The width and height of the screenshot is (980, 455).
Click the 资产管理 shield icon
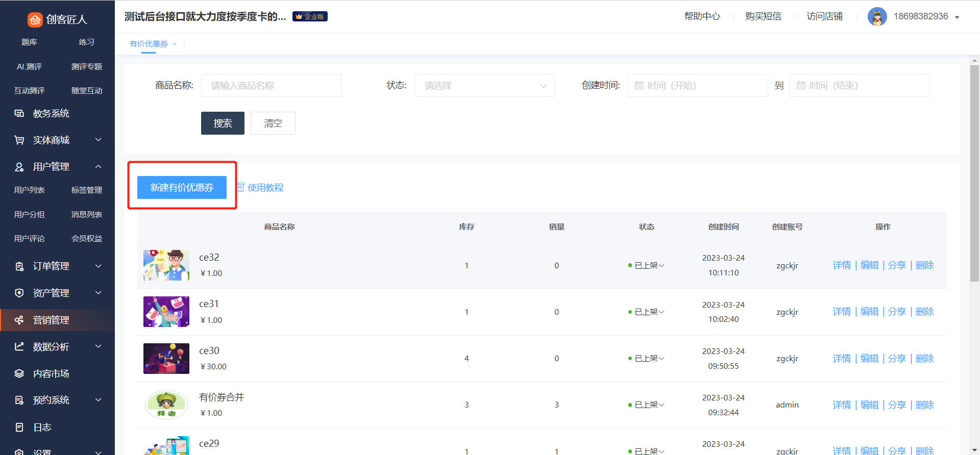tap(19, 293)
